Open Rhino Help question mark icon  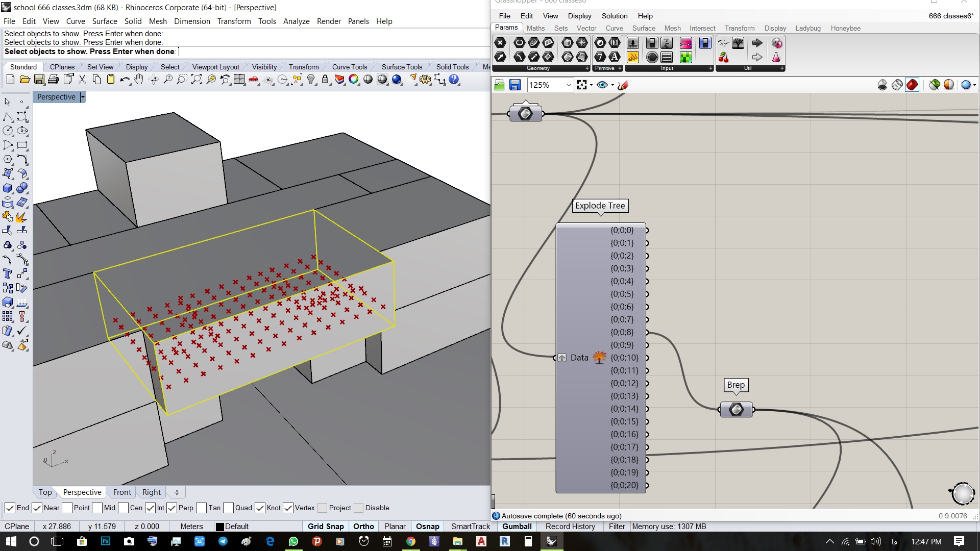pos(454,80)
